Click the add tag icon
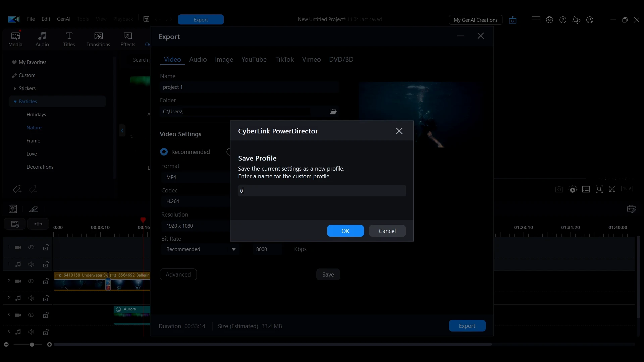The image size is (644, 362). point(17,189)
